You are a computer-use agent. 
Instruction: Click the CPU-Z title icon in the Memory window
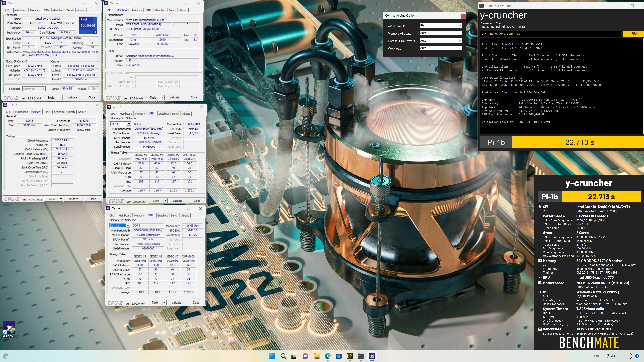(5, 105)
